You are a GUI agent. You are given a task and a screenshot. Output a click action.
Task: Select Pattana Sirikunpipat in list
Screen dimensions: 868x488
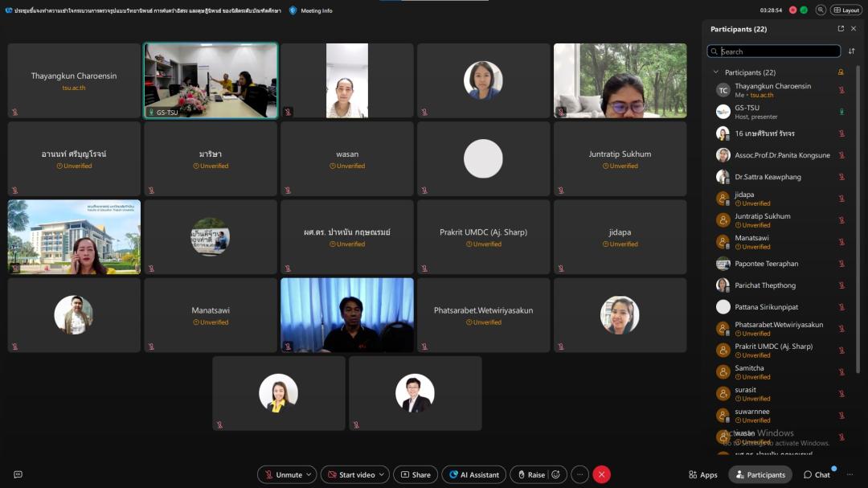(780, 307)
